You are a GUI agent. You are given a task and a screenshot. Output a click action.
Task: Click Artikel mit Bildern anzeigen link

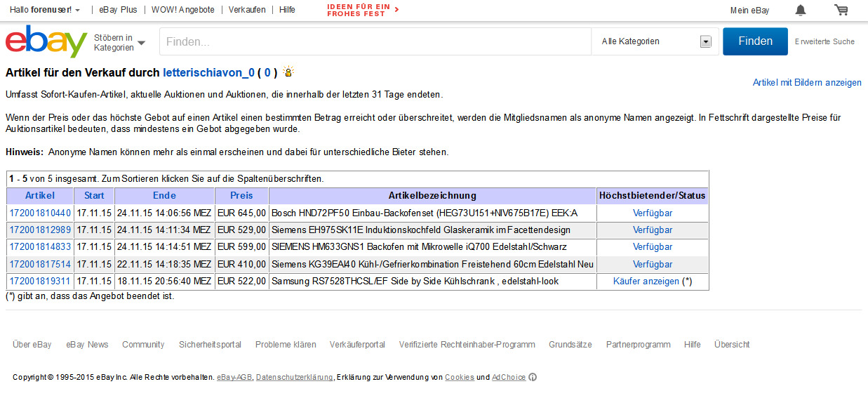pos(807,82)
